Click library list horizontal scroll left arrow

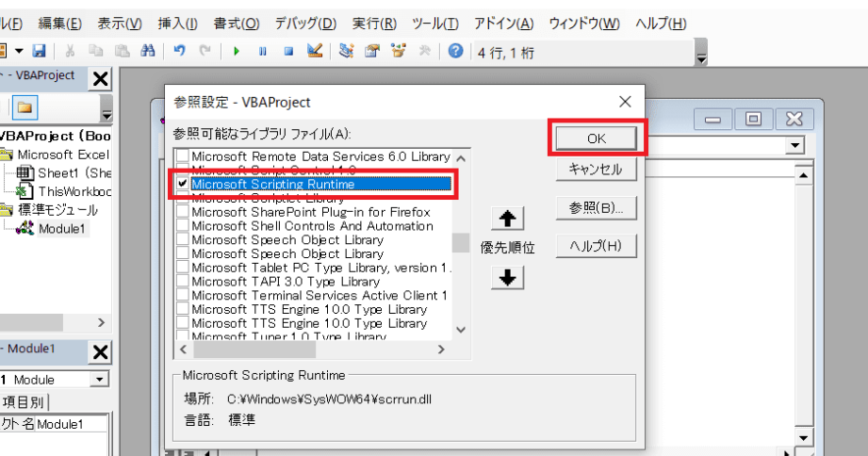183,350
